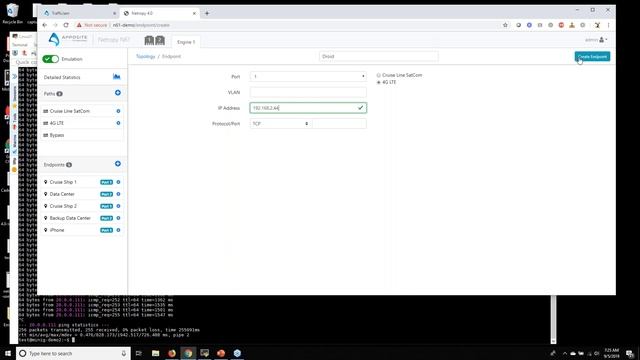
Task: Open Recycle Bin on desktop
Action: (x=12, y=13)
